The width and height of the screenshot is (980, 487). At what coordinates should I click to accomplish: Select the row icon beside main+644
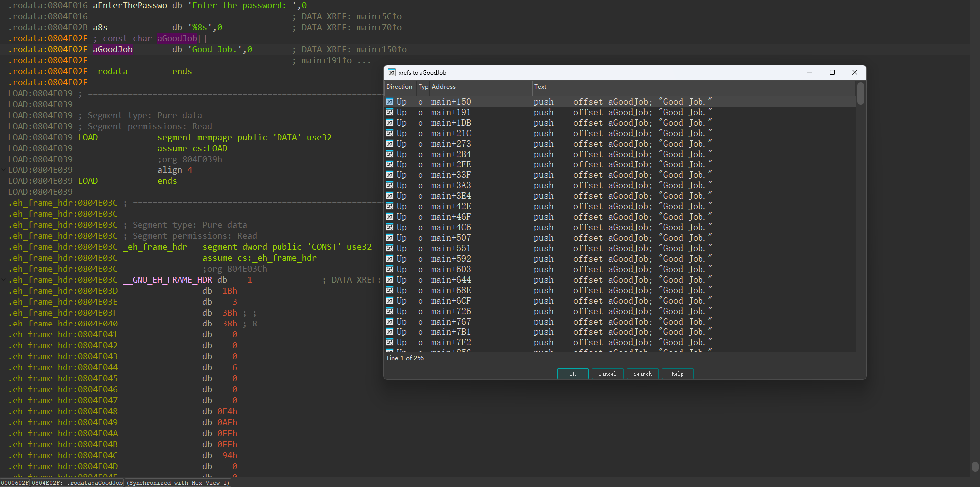click(390, 280)
